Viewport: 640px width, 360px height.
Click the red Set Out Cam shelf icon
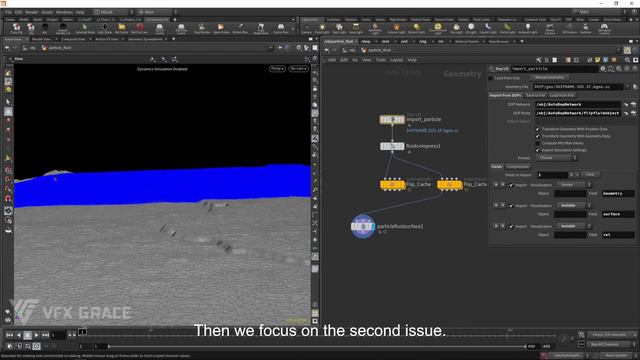tap(140, 28)
